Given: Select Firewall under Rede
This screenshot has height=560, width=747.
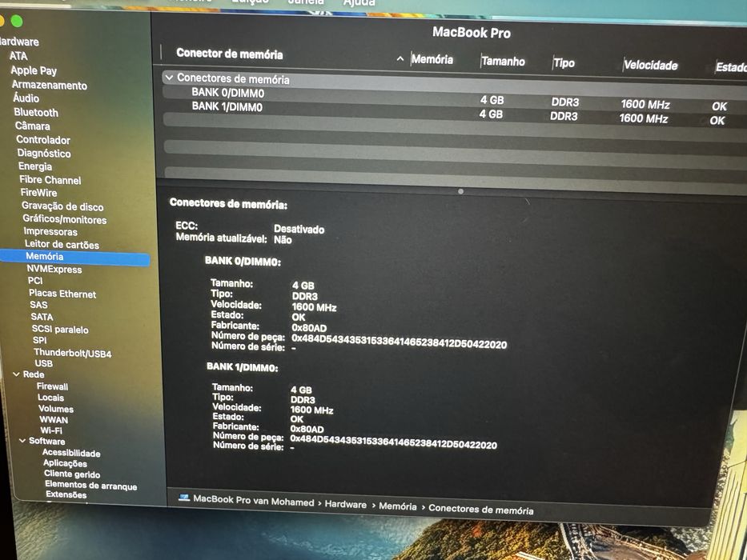Looking at the screenshot, I should pyautogui.click(x=52, y=386).
